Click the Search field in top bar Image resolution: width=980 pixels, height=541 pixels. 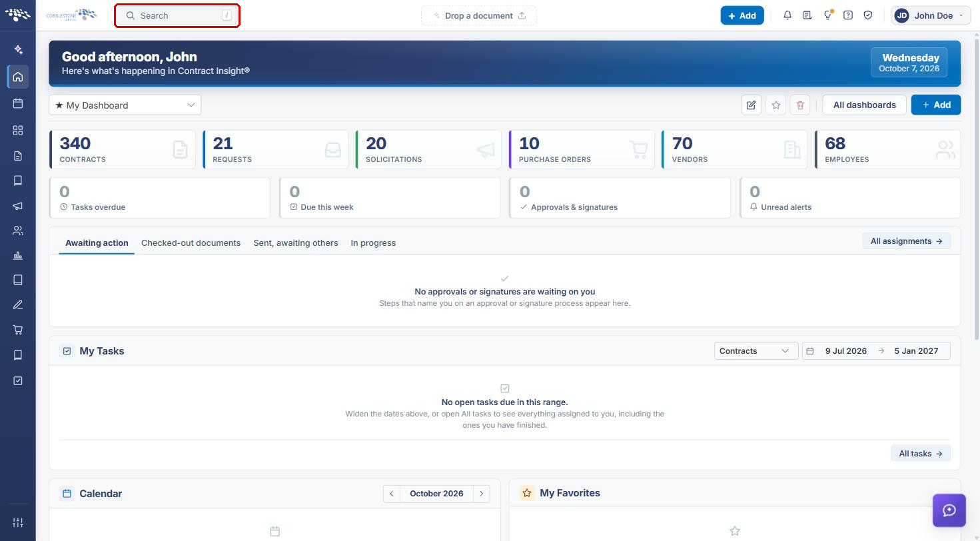click(x=177, y=15)
